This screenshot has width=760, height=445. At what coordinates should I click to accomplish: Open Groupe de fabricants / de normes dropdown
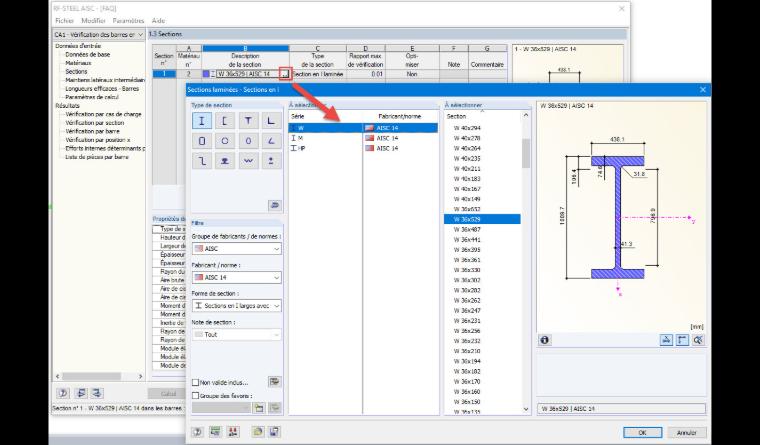click(237, 249)
